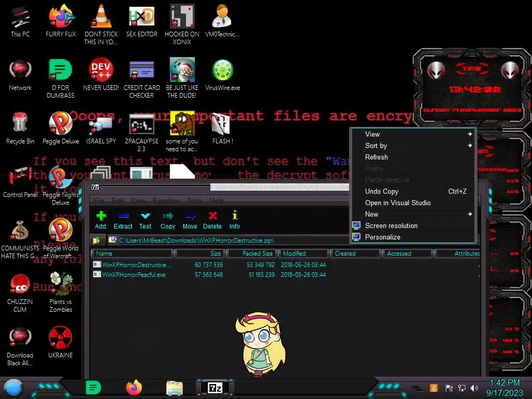Open the green notes app on taskbar
Screen dimensions: 532x399
click(x=94, y=388)
